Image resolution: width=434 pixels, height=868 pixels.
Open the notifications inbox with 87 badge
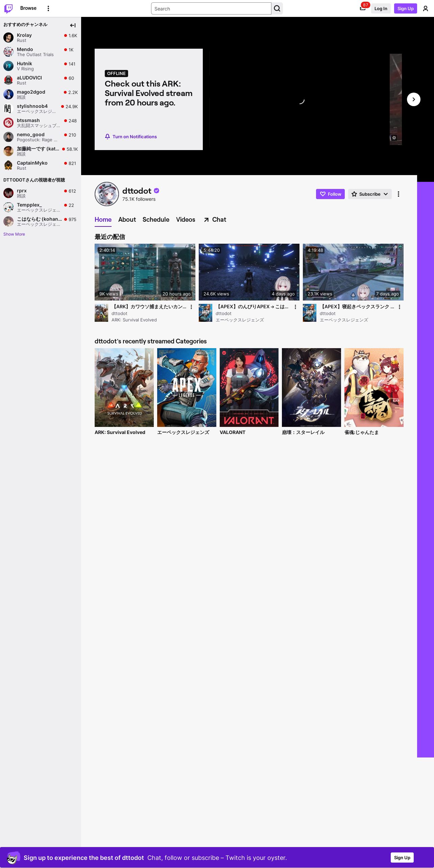pyautogui.click(x=363, y=8)
